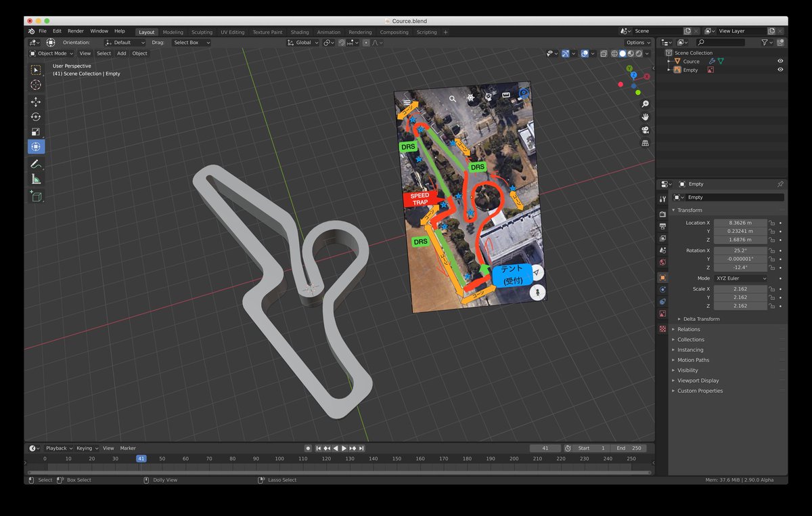Open the File menu

tap(43, 31)
